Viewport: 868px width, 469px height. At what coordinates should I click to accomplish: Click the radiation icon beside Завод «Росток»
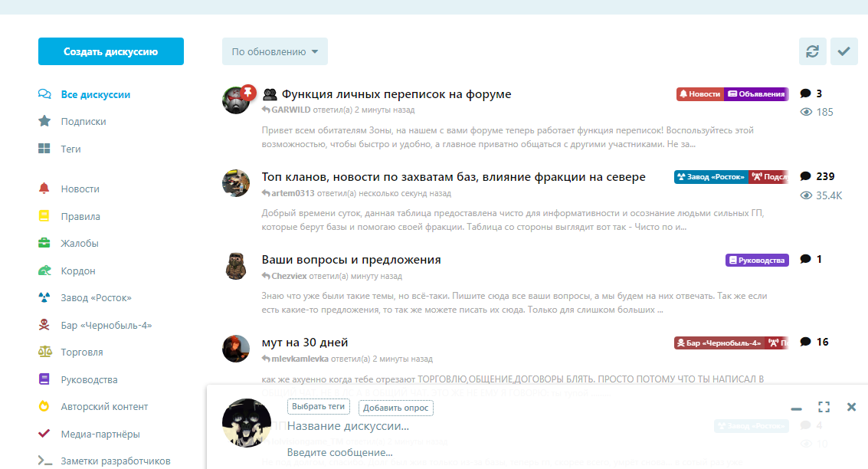(44, 297)
